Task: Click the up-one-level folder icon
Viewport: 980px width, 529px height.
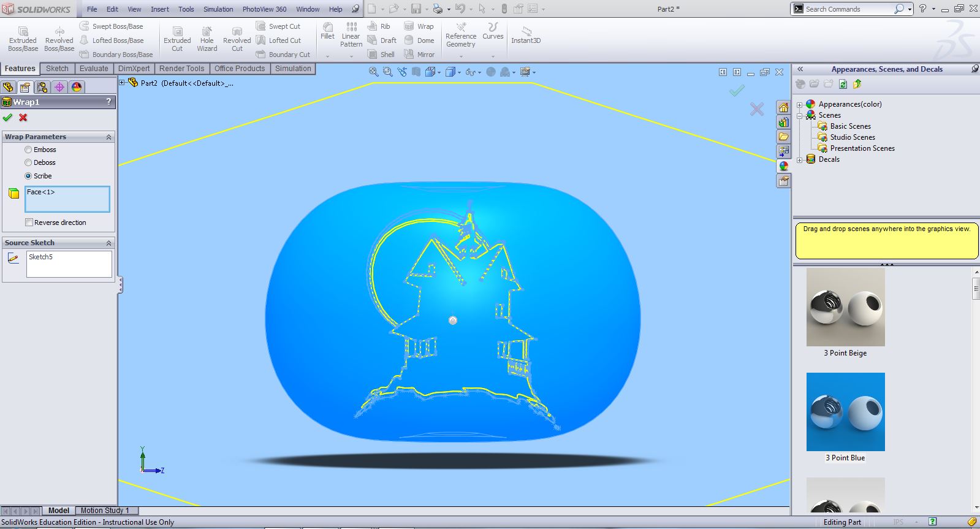Action: coord(857,84)
